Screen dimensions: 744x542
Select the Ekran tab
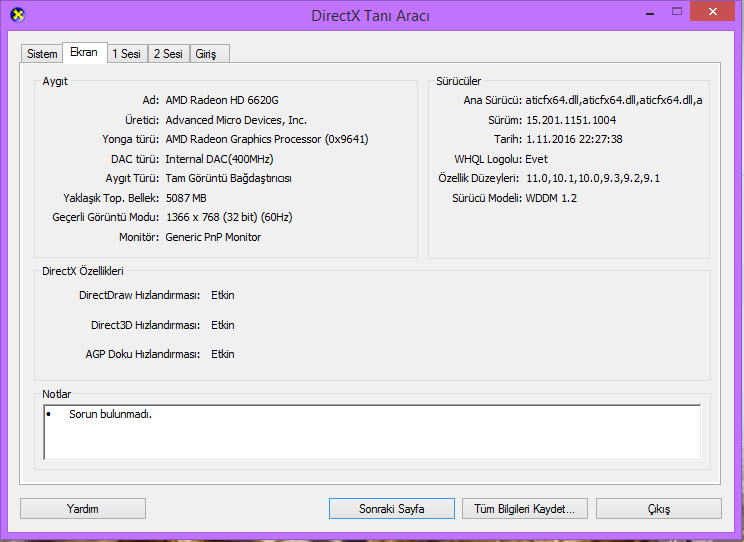(84, 52)
